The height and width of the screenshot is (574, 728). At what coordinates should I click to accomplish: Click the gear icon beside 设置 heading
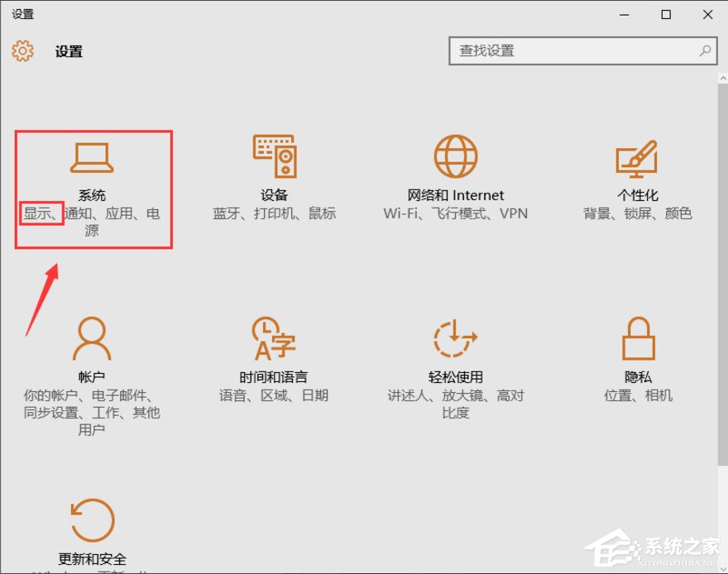[x=22, y=50]
